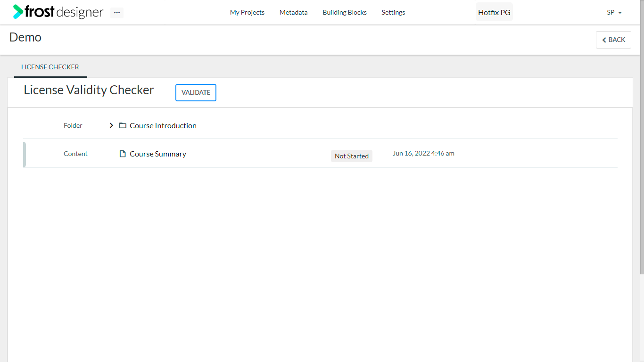This screenshot has width=644, height=362.
Task: Click the Content type label
Action: [x=75, y=154]
